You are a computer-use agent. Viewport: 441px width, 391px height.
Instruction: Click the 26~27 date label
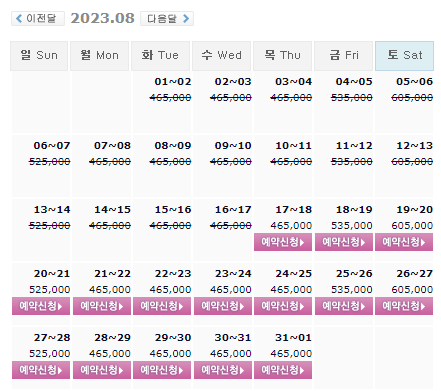point(414,274)
